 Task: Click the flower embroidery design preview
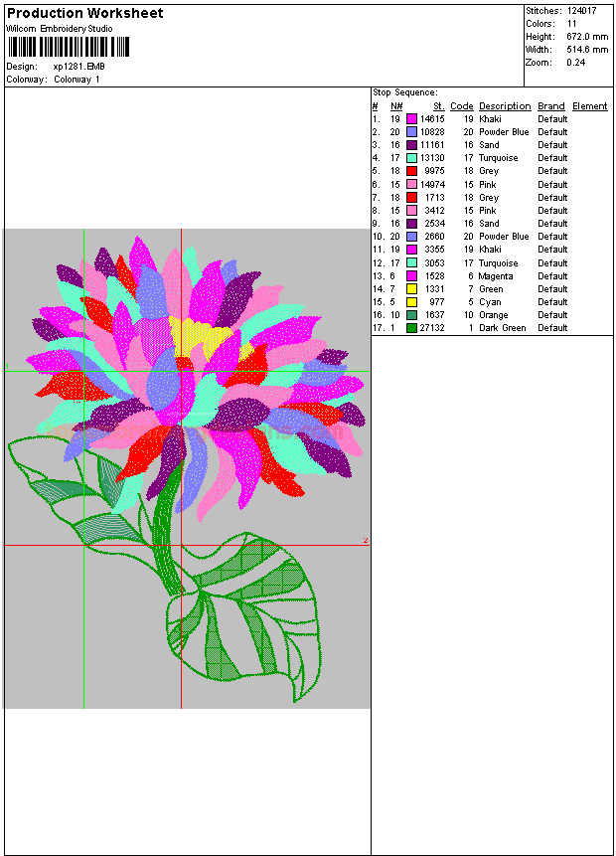187,468
